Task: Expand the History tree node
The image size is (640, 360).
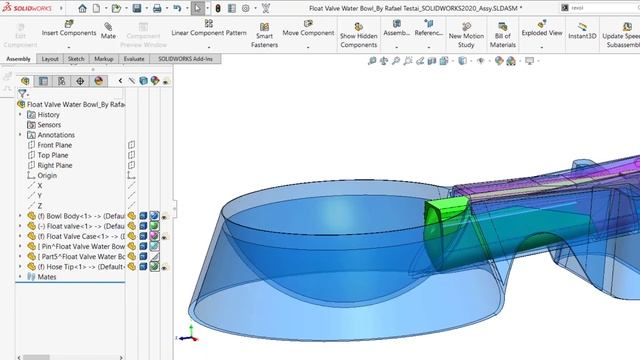Action: (20, 115)
